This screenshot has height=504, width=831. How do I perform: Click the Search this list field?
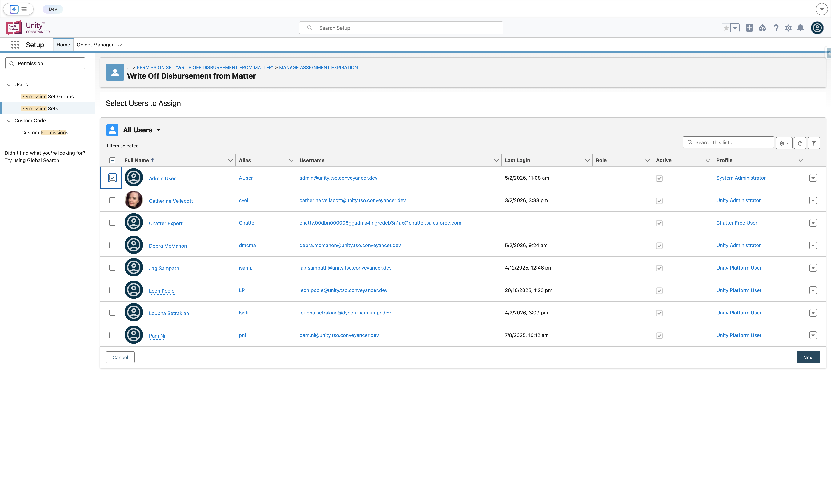tap(728, 142)
